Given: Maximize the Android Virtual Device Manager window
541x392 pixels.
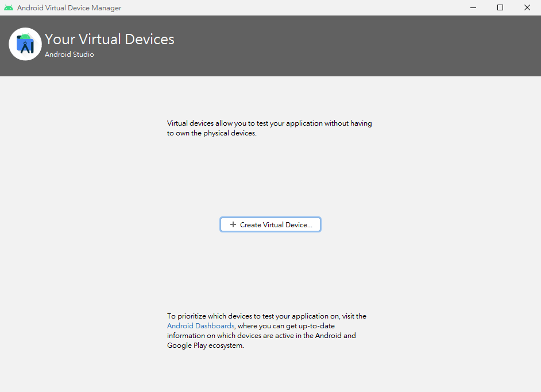Looking at the screenshot, I should tap(500, 7).
